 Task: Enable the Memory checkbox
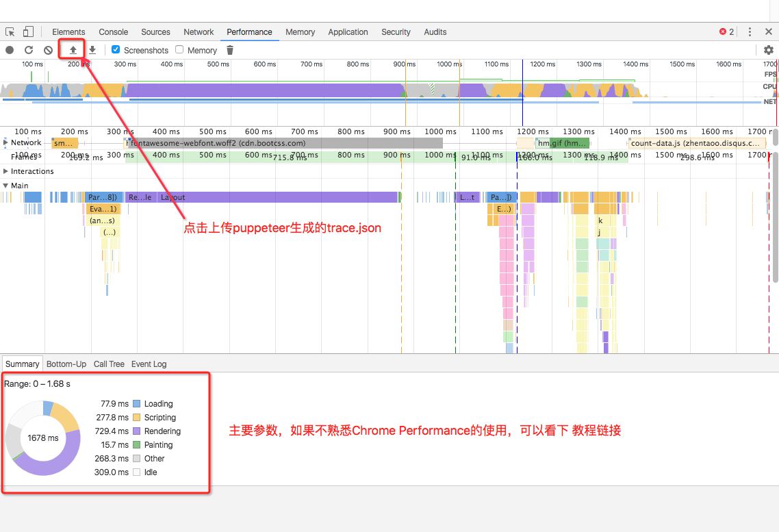pyautogui.click(x=179, y=49)
